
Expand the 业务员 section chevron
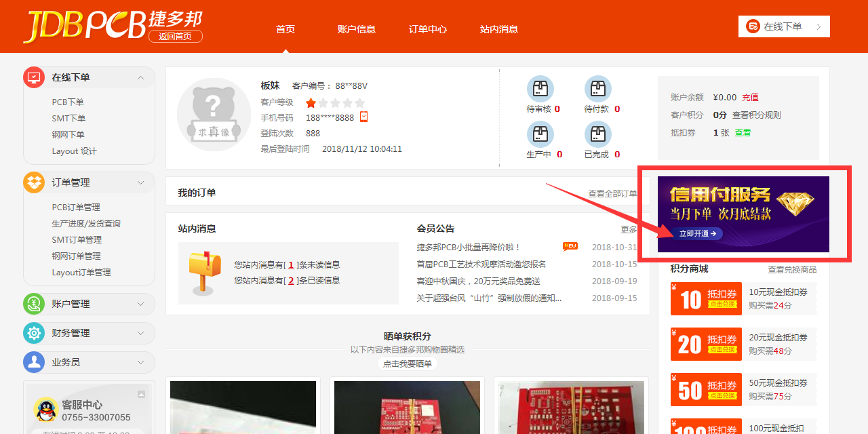pyautogui.click(x=141, y=362)
